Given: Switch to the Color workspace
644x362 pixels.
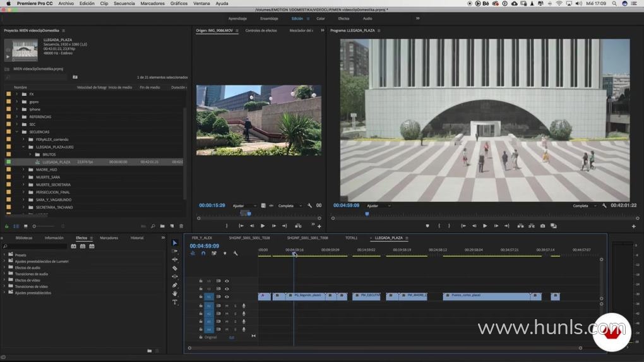Looking at the screenshot, I should pos(321,18).
